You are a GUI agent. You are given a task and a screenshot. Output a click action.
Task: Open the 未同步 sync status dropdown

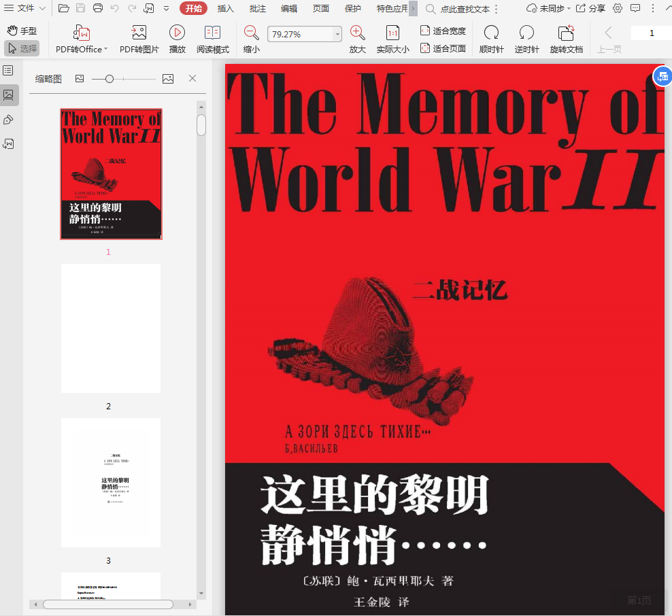coord(548,9)
